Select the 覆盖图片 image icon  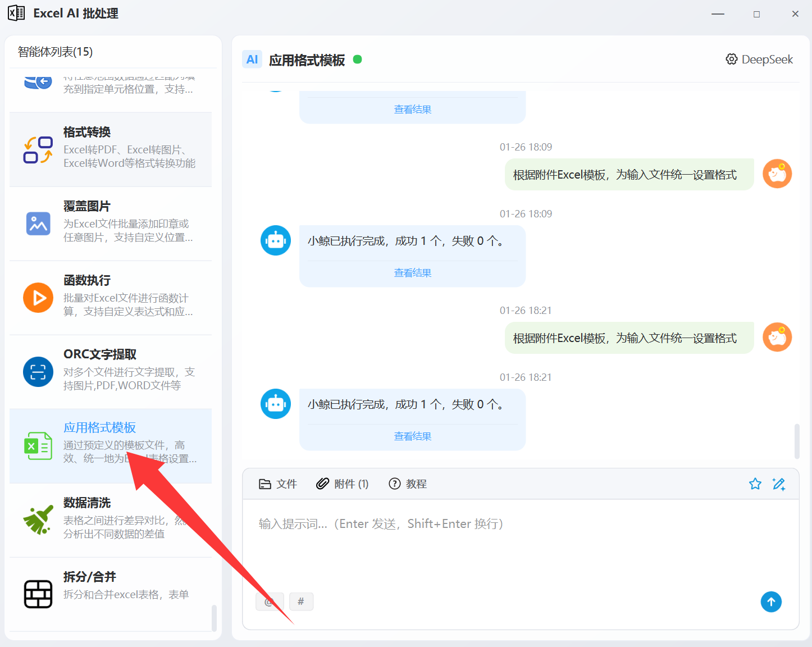pos(38,224)
